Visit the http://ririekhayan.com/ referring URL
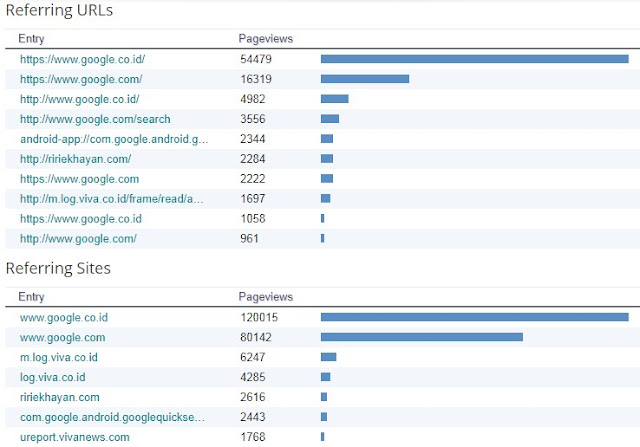The height and width of the screenshot is (447, 640). [x=76, y=159]
